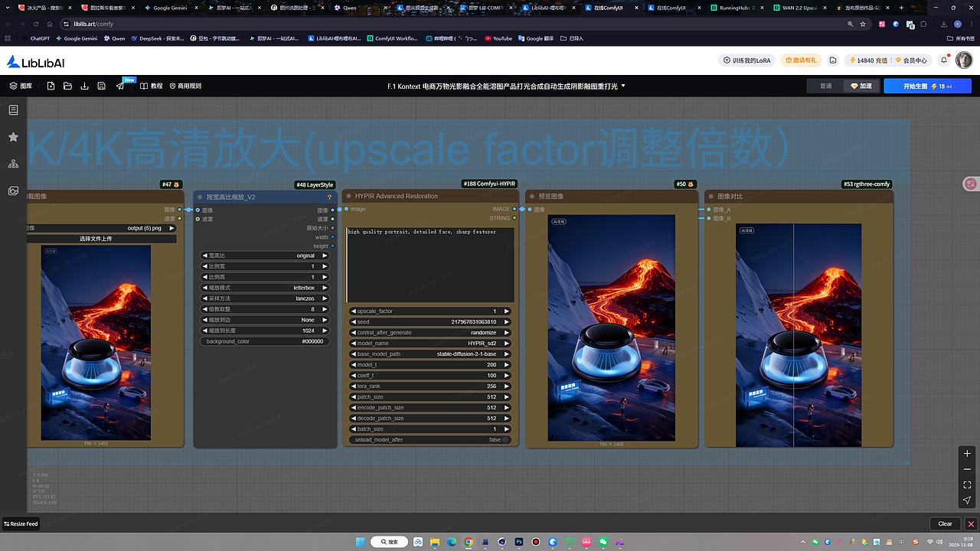980x551 pixels.
Task: Zoom out the canvas with minus icon
Action: click(x=967, y=469)
